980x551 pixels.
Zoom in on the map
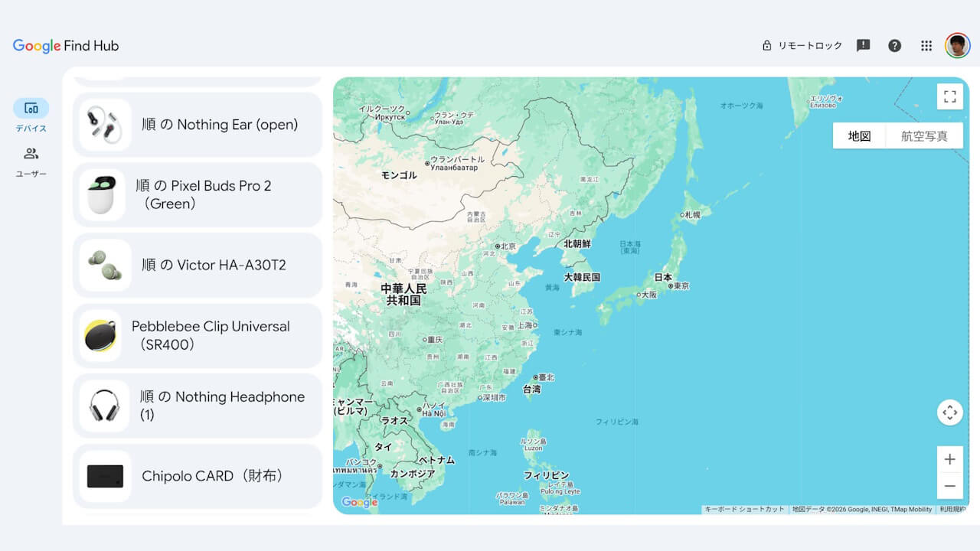(x=949, y=459)
